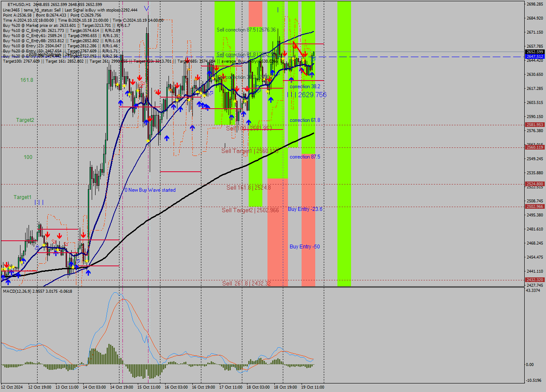Click the '16 Oct 19:00' time label
This screenshot has height=392, width=546.
203,387
